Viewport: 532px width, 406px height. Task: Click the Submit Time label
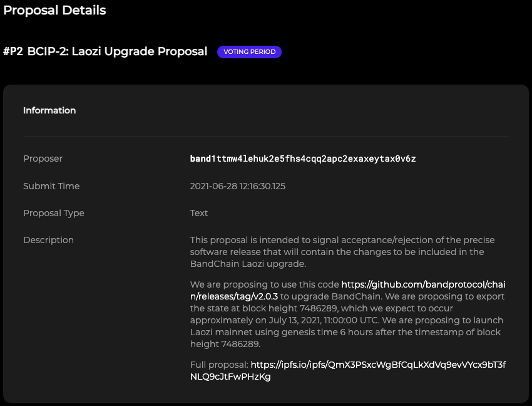click(x=51, y=186)
